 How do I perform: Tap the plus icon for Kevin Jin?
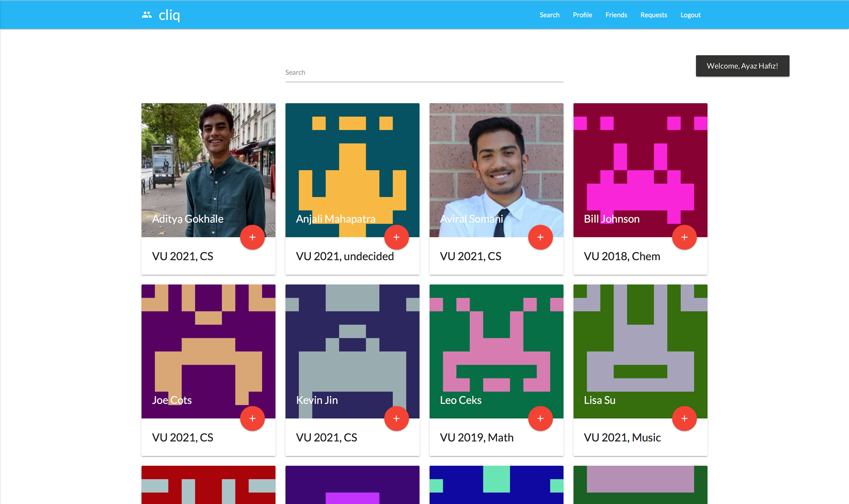pyautogui.click(x=396, y=418)
